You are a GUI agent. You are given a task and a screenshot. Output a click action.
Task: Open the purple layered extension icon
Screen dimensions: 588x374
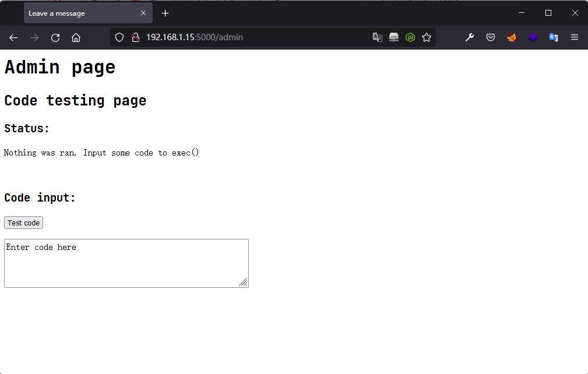point(533,37)
